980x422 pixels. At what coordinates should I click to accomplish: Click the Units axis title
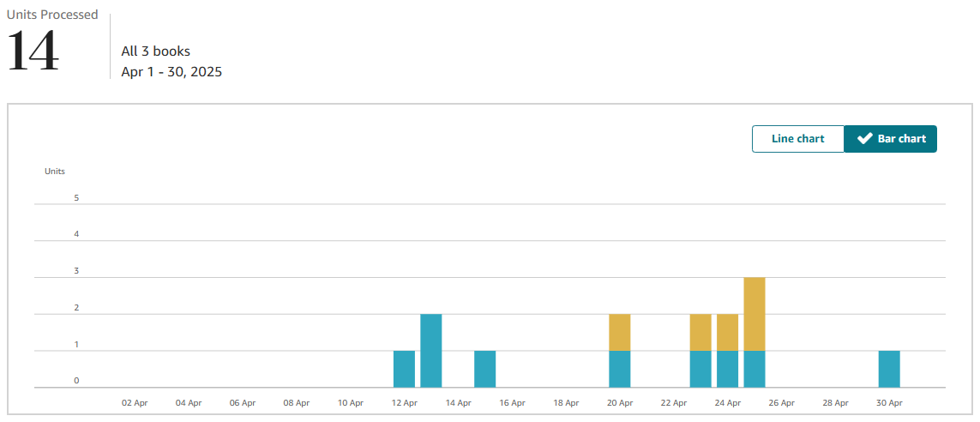[55, 171]
